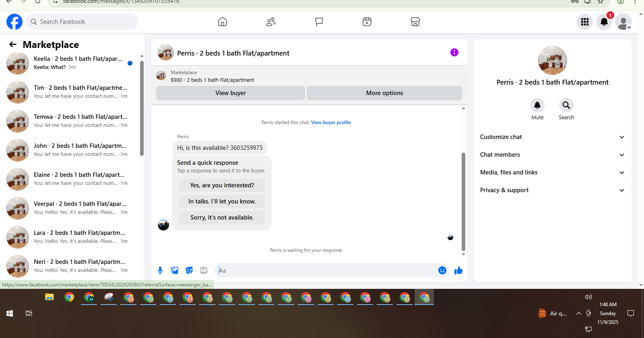644x338 pixels.
Task: Click the message input field Aa
Action: click(x=326, y=270)
